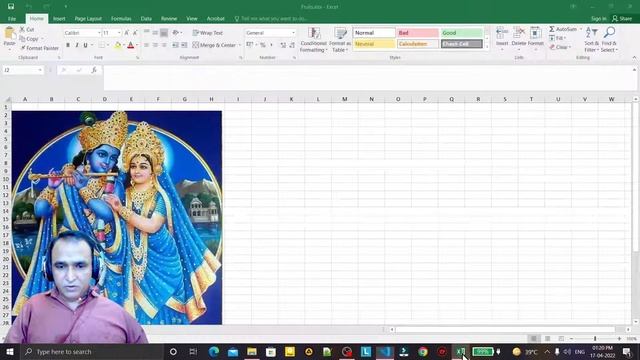Image resolution: width=640 pixels, height=360 pixels.
Task: Open File Explorer from the taskbar
Action: click(252, 351)
